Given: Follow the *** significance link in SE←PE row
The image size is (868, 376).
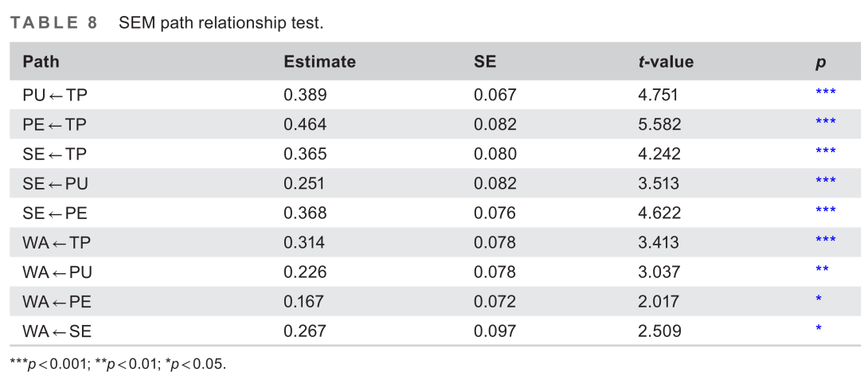Looking at the screenshot, I should click(x=825, y=211).
